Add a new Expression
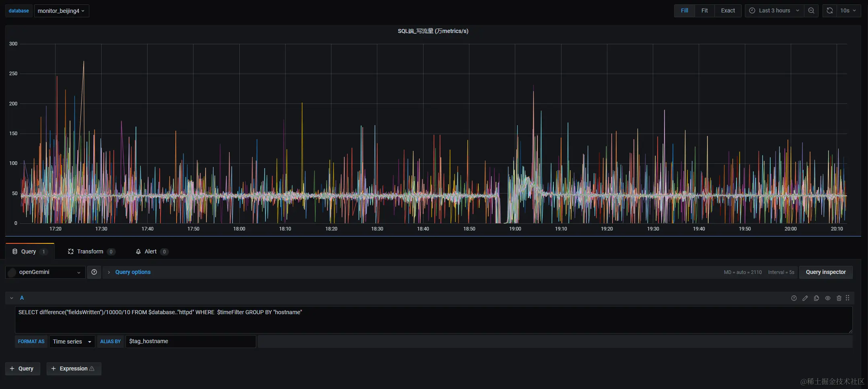Screen dimensions: 868x389 [74, 368]
